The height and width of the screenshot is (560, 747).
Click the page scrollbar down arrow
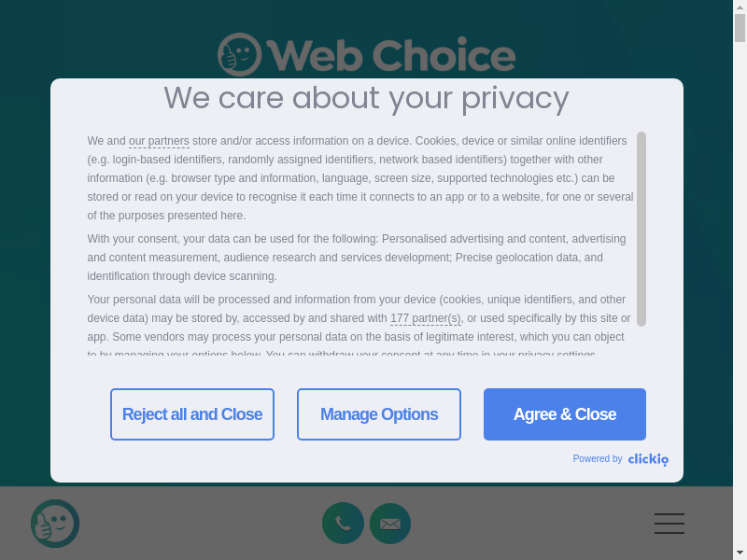click(x=740, y=553)
